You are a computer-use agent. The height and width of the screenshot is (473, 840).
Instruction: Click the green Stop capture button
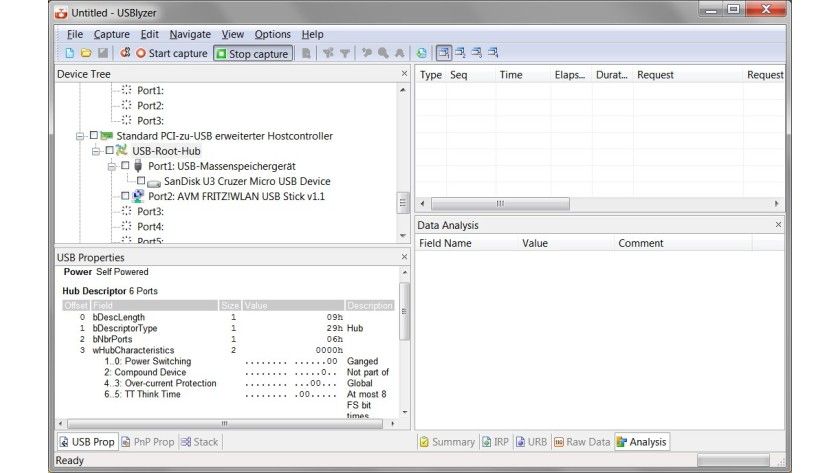(253, 54)
